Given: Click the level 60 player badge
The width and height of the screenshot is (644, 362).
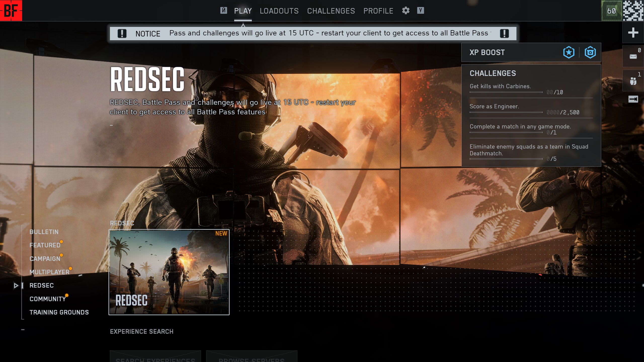Looking at the screenshot, I should pyautogui.click(x=611, y=11).
